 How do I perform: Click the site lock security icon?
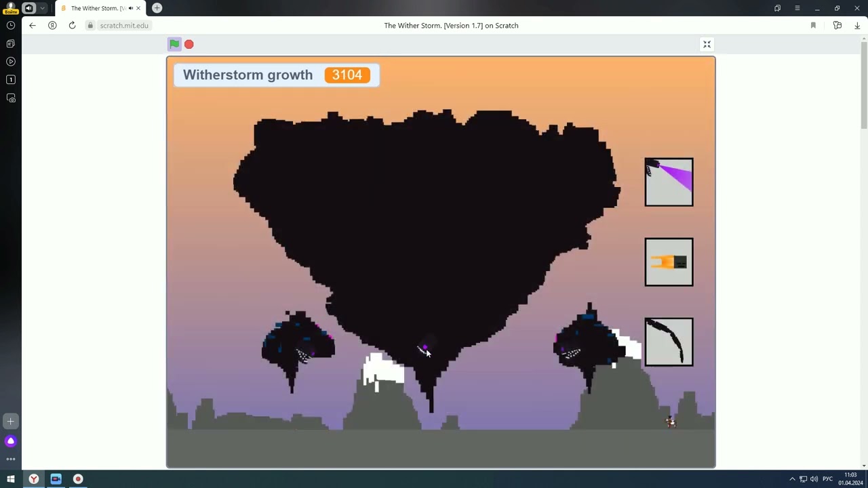(90, 26)
